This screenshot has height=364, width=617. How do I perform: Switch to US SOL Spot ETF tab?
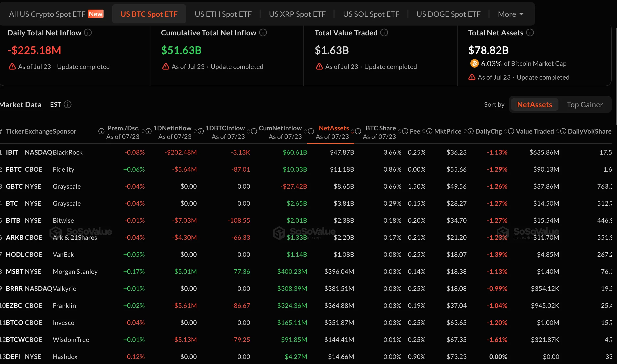click(371, 14)
